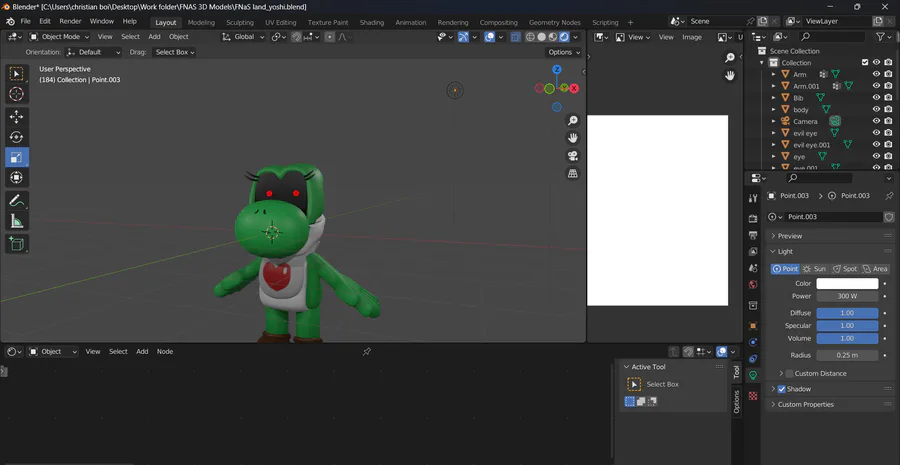Open the Render menu

tap(71, 21)
